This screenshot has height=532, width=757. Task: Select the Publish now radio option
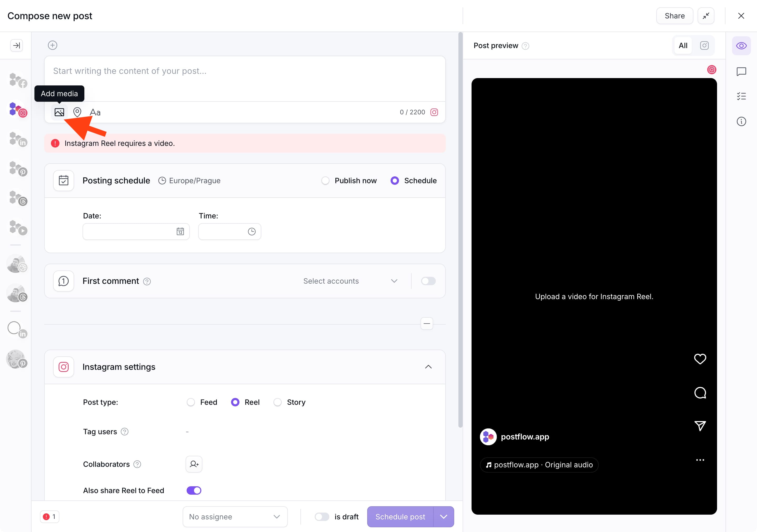325,181
